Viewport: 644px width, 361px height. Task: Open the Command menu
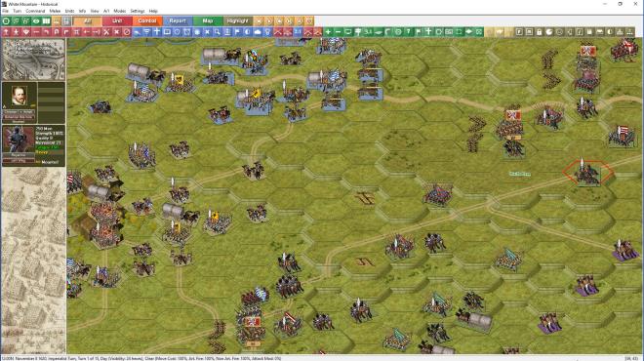click(x=35, y=11)
